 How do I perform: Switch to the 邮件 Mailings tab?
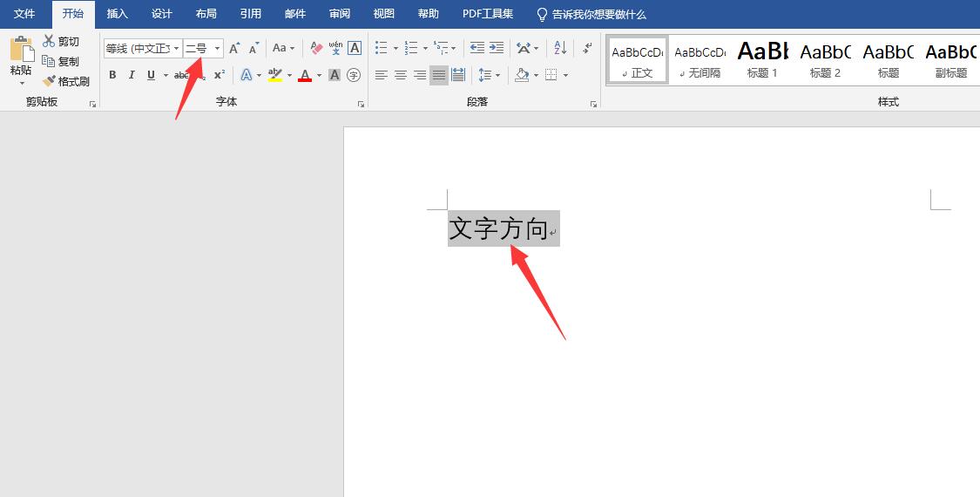pyautogui.click(x=295, y=14)
